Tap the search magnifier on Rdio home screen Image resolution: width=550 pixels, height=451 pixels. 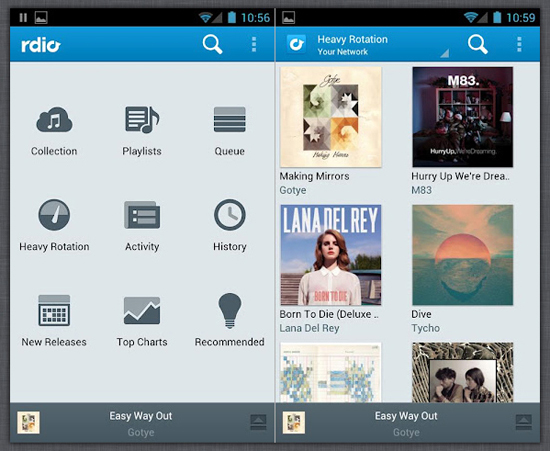(x=213, y=45)
